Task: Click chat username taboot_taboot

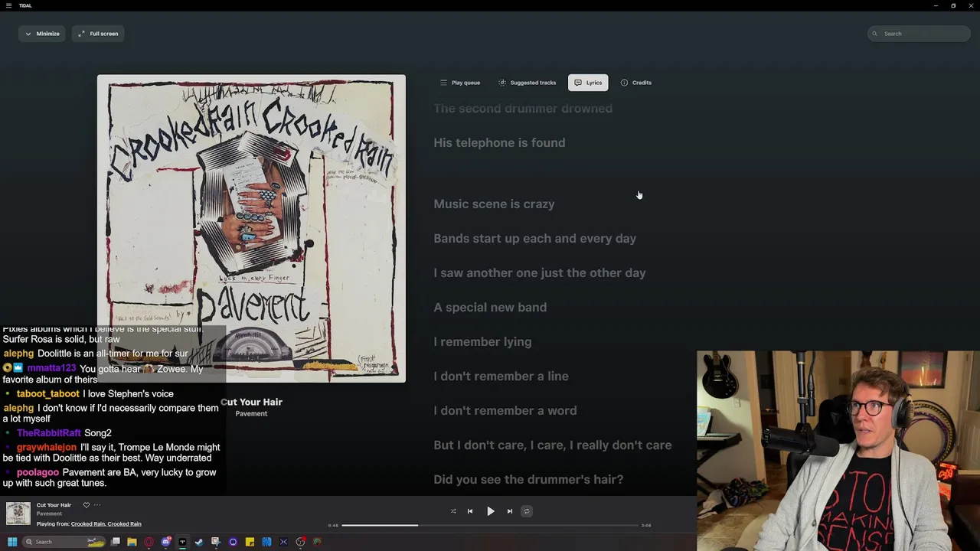Action: point(48,394)
